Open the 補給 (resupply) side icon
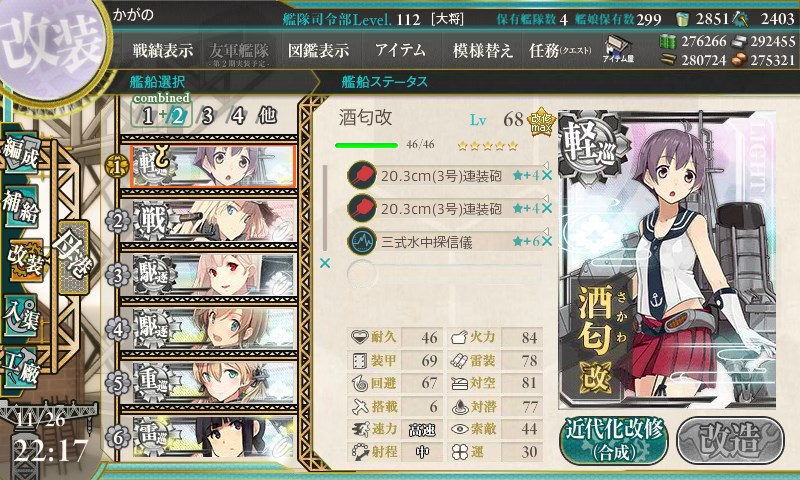Image resolution: width=800 pixels, height=480 pixels. click(x=21, y=205)
